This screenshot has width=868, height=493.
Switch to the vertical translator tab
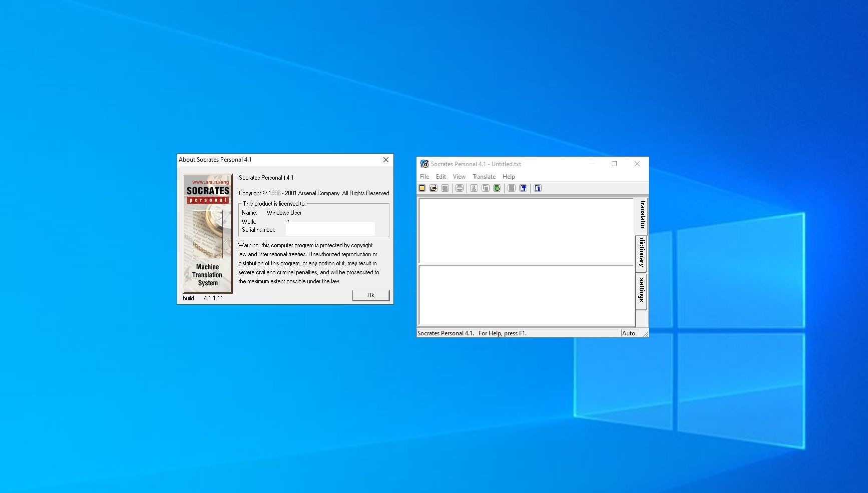pos(642,215)
